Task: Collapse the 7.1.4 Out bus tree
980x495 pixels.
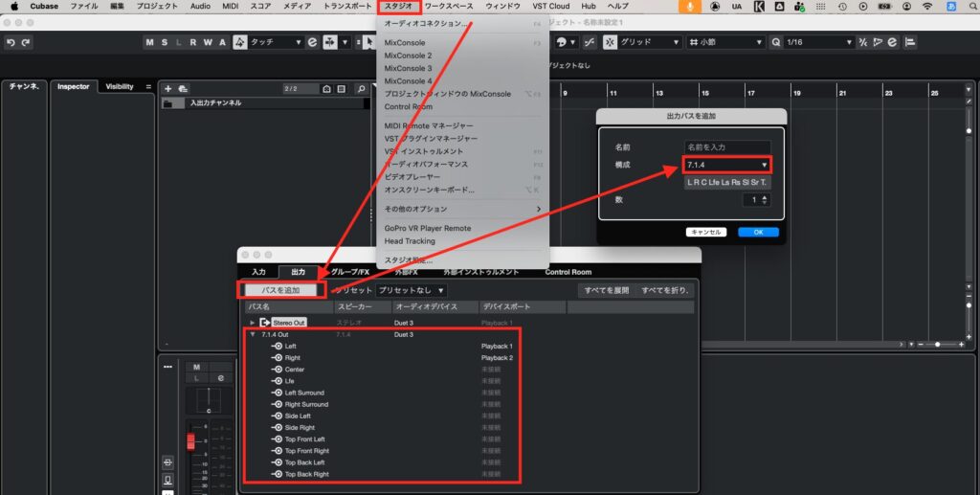Action: [x=253, y=334]
